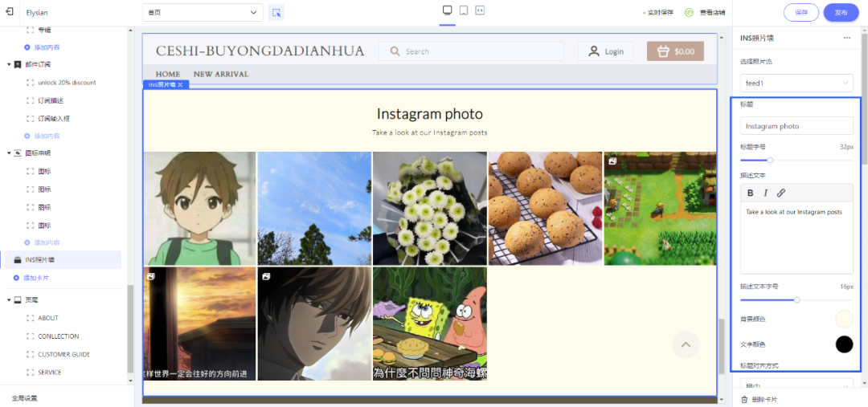
Task: Click the HOME menu item
Action: (168, 74)
